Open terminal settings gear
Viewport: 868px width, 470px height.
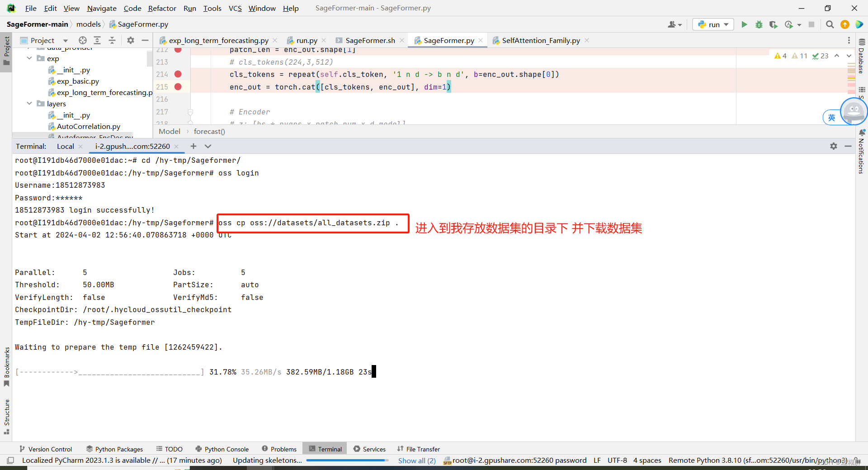tap(834, 146)
